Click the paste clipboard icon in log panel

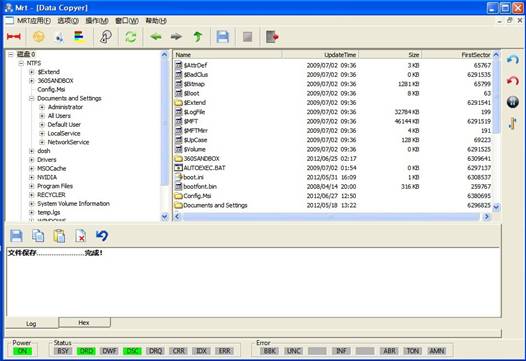click(x=59, y=236)
